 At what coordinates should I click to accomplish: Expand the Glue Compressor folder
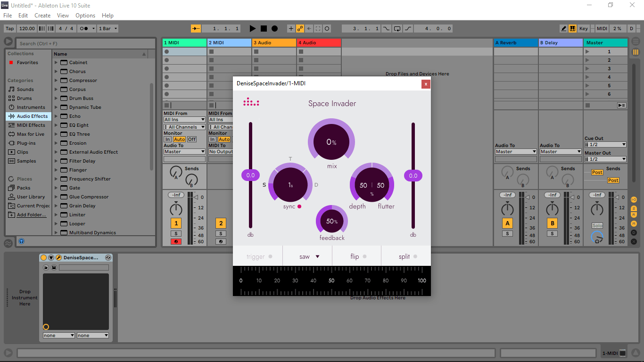click(56, 197)
